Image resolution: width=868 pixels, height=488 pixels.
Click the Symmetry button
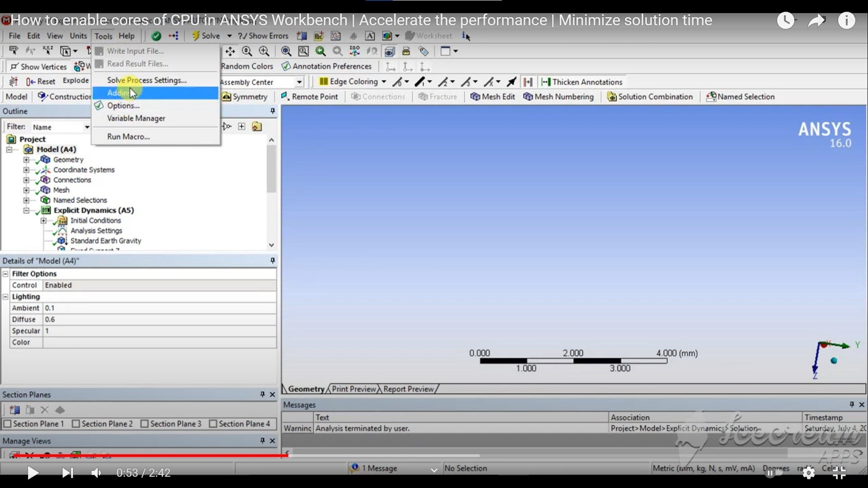tap(245, 97)
